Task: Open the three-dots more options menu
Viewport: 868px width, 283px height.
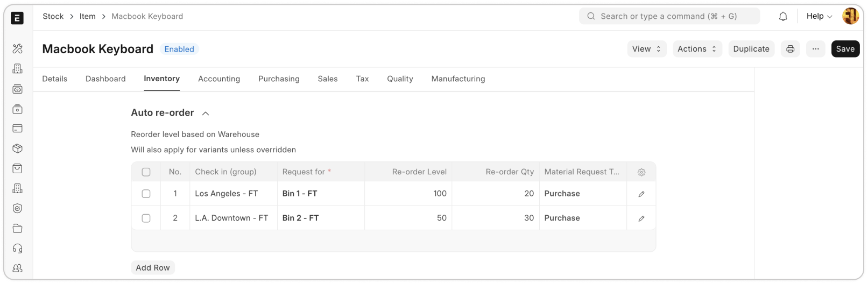Action: point(815,49)
